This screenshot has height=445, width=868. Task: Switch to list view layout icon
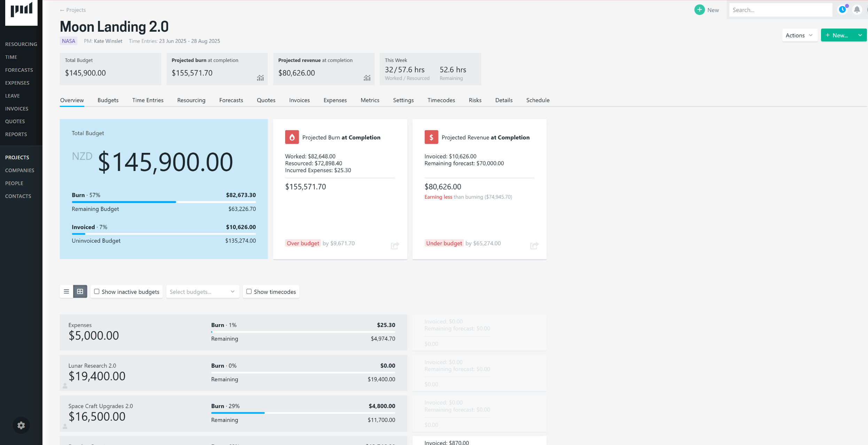67,291
